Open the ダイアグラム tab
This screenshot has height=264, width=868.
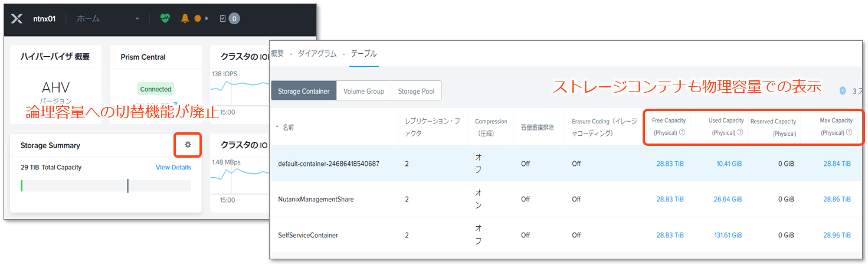[x=317, y=54]
